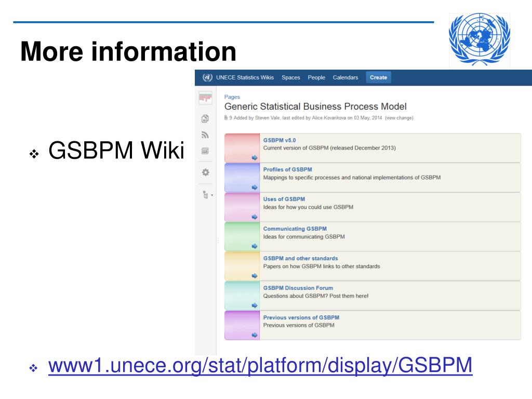Open the GSBPM v5.0 link
The width and height of the screenshot is (532, 399).
coord(280,140)
